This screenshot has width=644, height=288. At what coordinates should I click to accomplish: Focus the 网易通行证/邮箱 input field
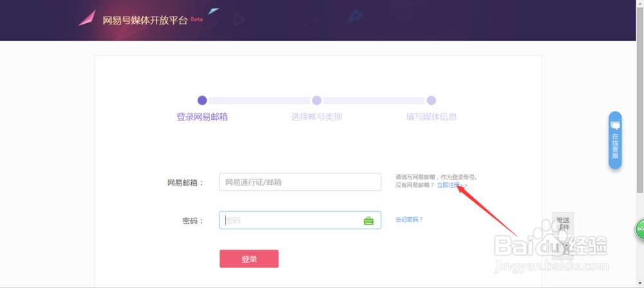point(300,182)
